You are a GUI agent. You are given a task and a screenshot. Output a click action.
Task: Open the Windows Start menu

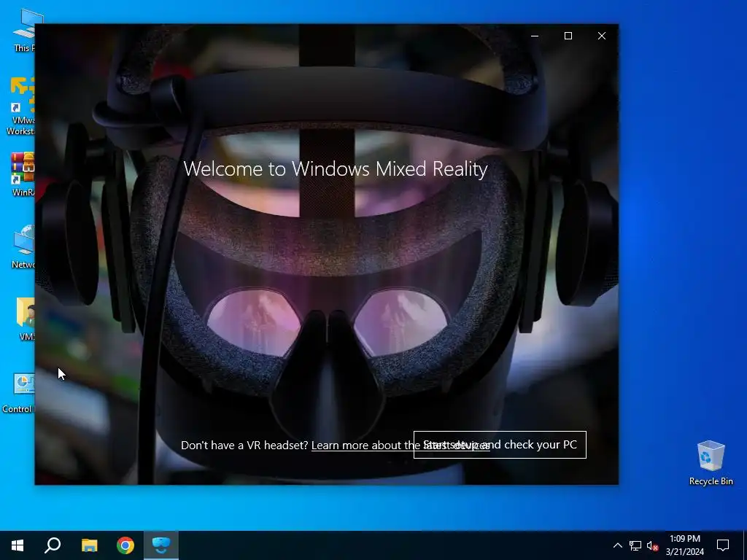coord(18,545)
